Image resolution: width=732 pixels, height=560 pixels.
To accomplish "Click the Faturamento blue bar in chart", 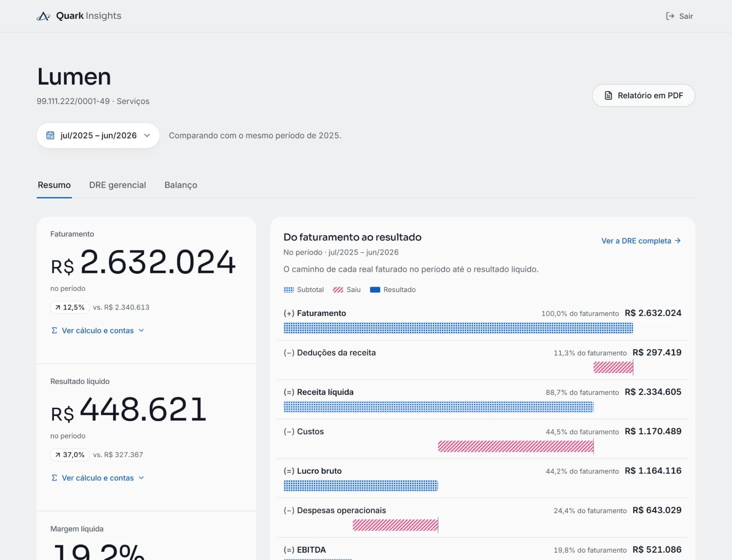I will click(458, 328).
